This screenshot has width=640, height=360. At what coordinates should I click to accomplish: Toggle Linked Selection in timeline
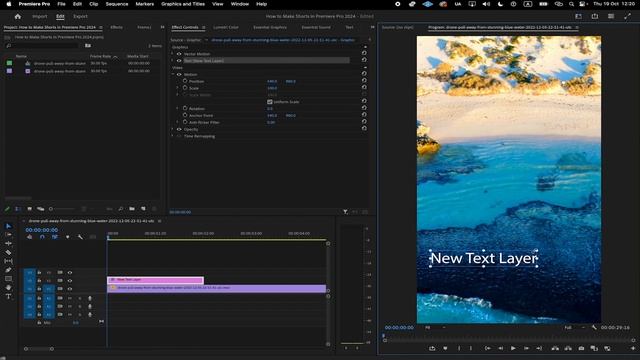(x=55, y=237)
